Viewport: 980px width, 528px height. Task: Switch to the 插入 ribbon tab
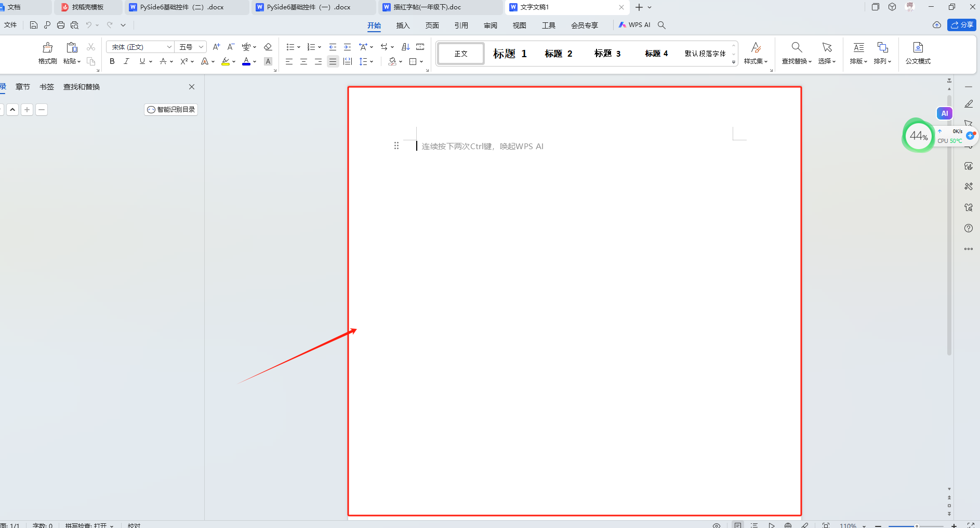pyautogui.click(x=403, y=25)
